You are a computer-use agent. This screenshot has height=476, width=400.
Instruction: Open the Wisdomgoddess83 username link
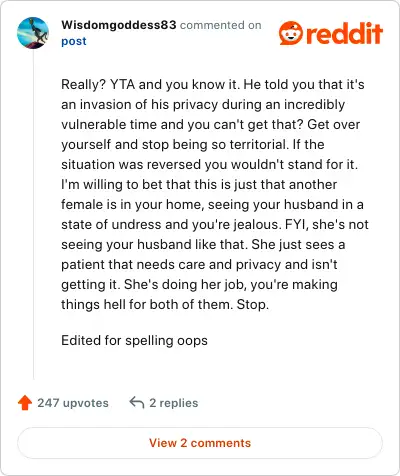[119, 25]
